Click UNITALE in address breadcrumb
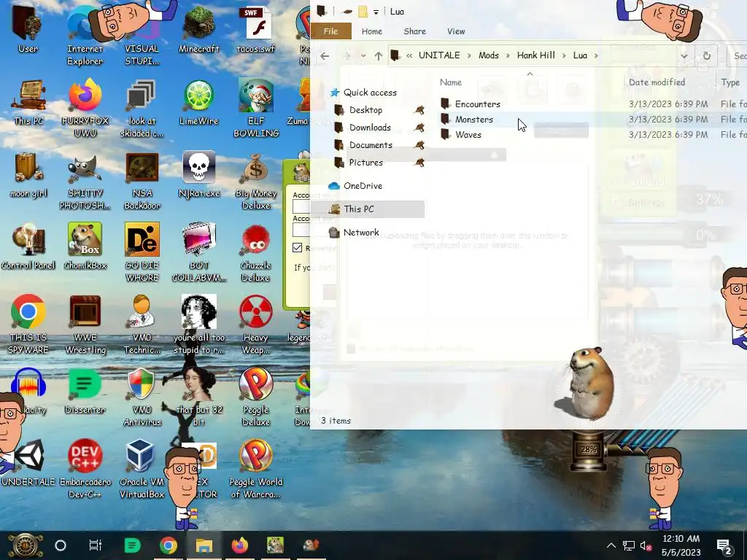The height and width of the screenshot is (560, 747). [x=439, y=55]
